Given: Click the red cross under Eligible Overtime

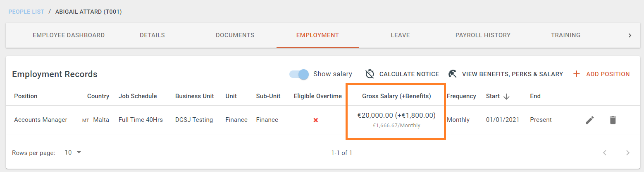Looking at the screenshot, I should (316, 120).
